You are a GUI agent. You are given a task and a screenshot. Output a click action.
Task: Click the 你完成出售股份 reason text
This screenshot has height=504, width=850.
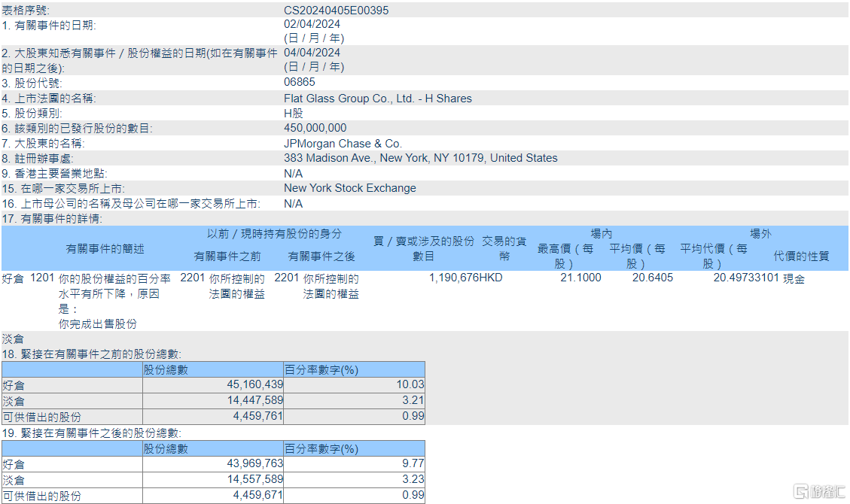point(98,324)
